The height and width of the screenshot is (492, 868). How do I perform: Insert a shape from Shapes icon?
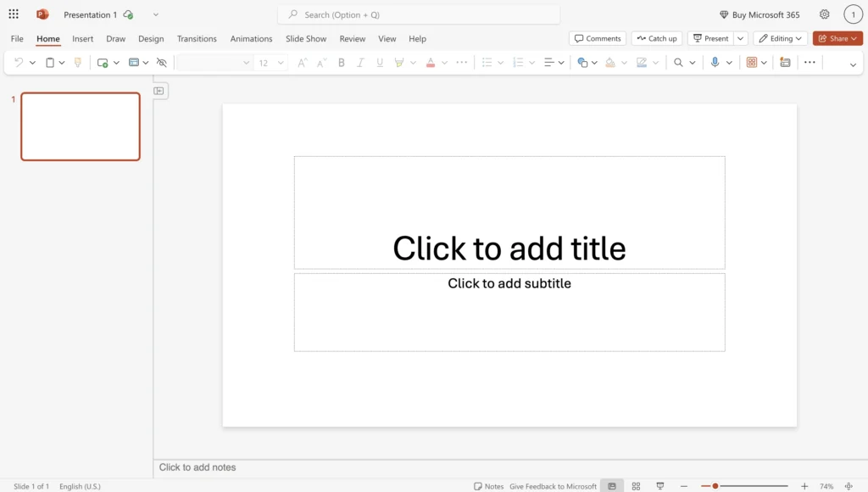point(582,63)
